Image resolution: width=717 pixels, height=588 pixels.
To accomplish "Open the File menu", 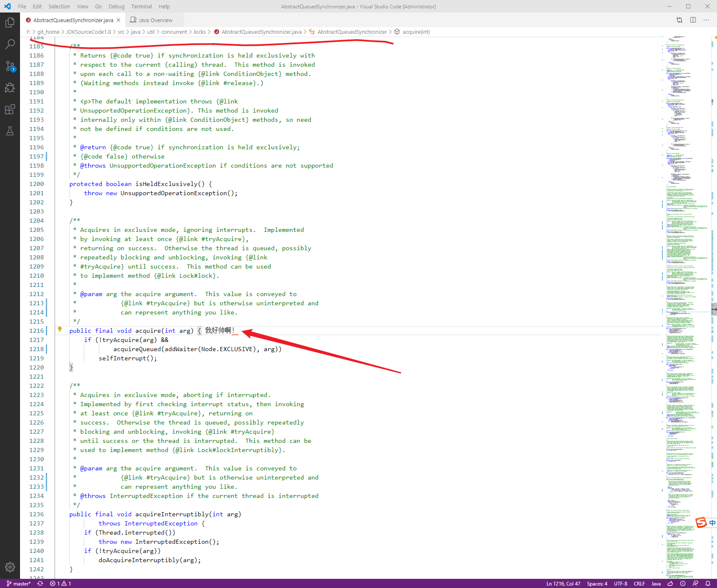I will click(22, 6).
